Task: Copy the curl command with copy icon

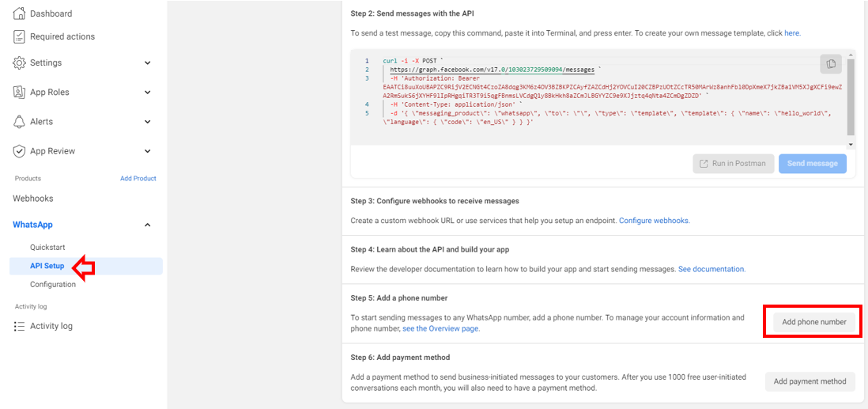Action: point(831,64)
